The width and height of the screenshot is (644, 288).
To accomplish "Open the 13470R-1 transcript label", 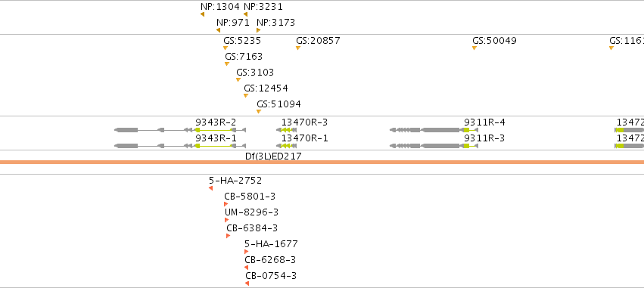I will pyautogui.click(x=305, y=138).
